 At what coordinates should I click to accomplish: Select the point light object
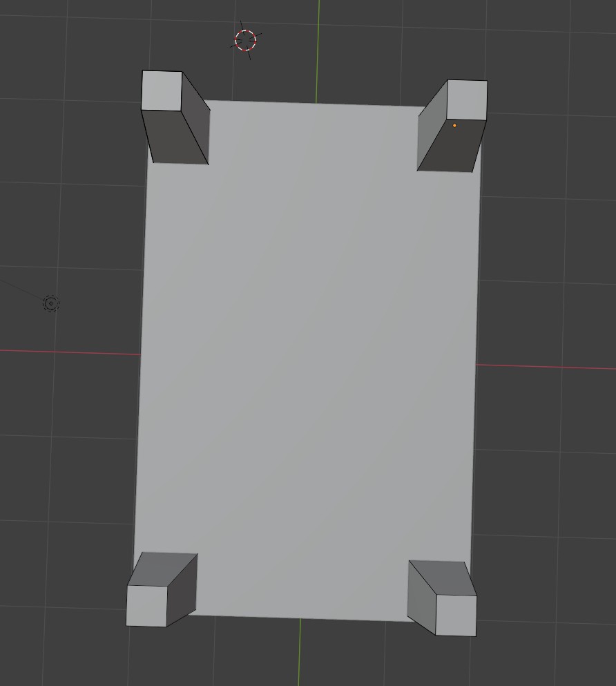[51, 303]
